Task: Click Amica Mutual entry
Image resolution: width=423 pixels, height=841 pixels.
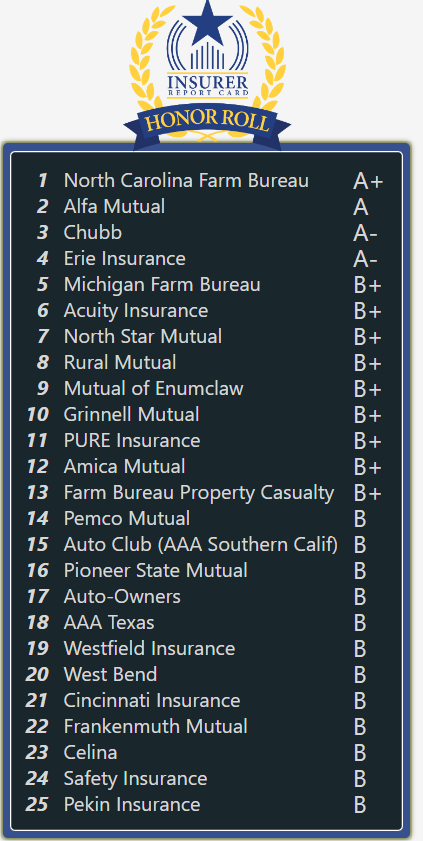Action: point(124,467)
